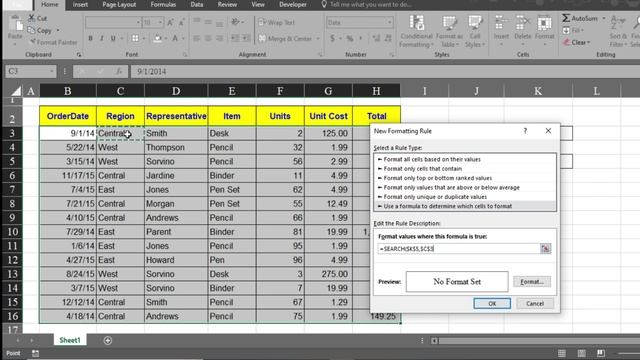Click OK in New Formatting Rule dialog
Image resolution: width=640 pixels, height=360 pixels.
(x=492, y=303)
